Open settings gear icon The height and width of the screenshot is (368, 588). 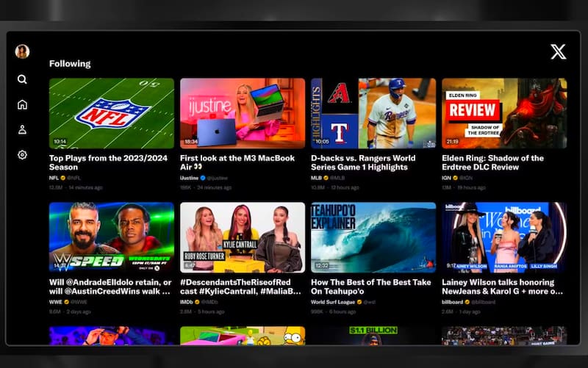(x=22, y=155)
